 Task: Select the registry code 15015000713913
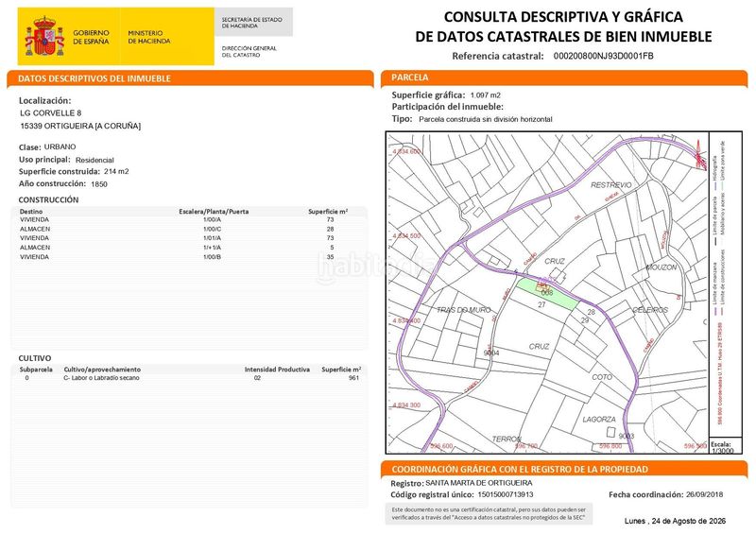click(506, 494)
